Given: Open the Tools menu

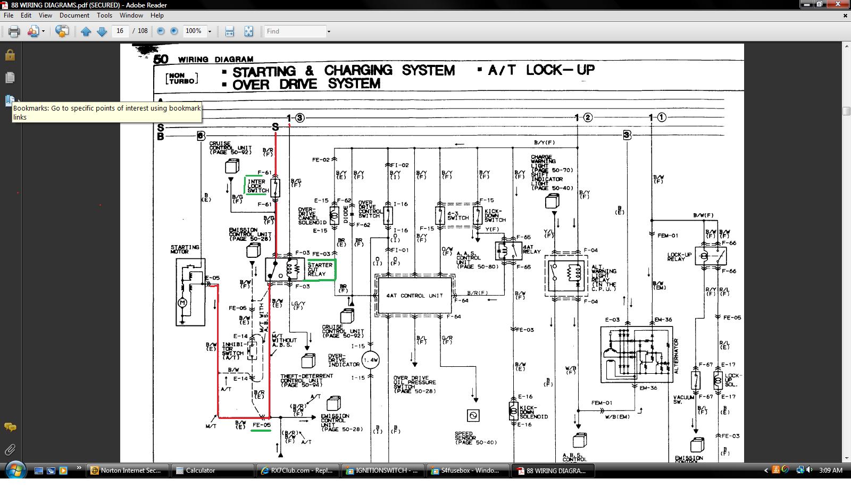Looking at the screenshot, I should pos(105,15).
